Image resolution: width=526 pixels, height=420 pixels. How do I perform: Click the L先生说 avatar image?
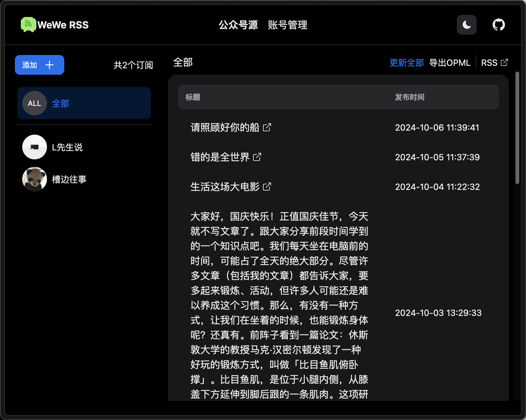(x=35, y=147)
